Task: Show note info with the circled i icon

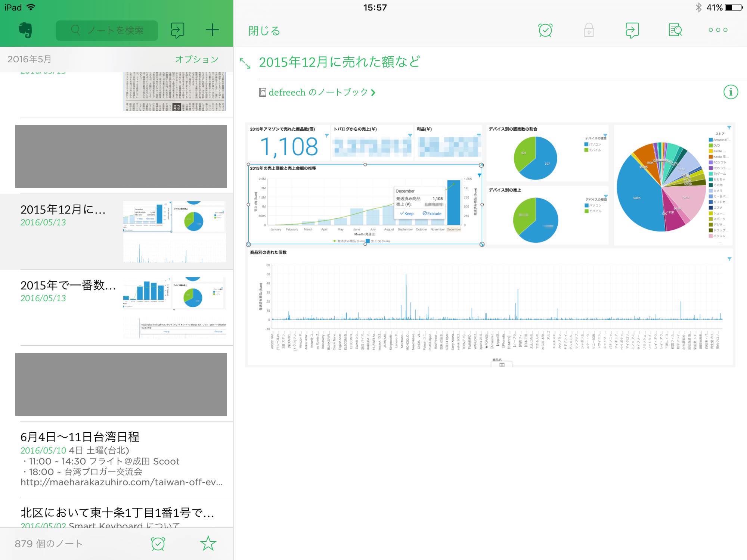Action: 731,92
